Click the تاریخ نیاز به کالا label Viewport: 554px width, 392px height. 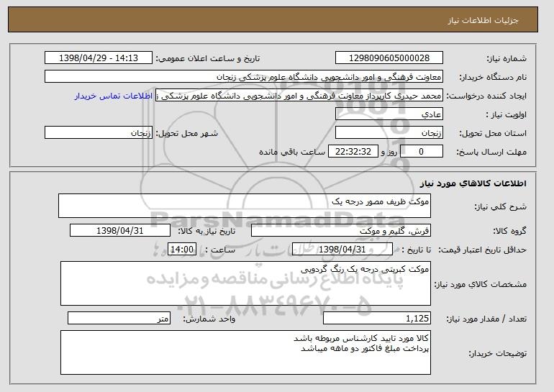206,231
